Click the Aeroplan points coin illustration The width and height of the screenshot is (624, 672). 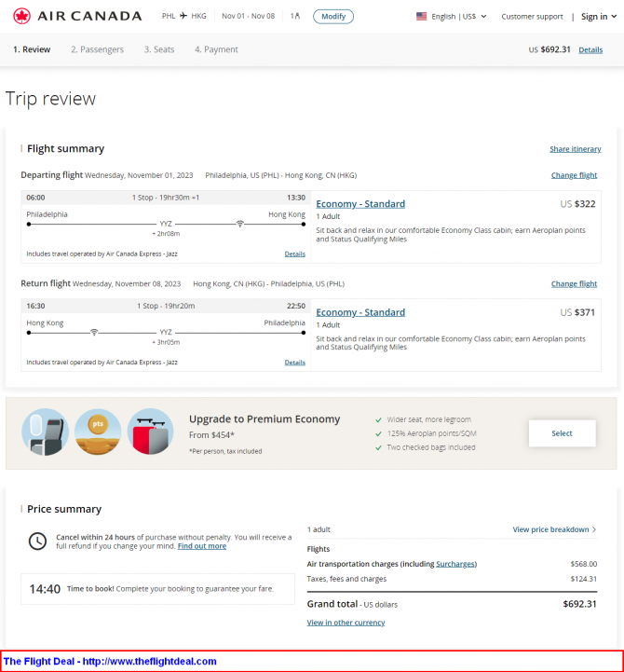(98, 432)
